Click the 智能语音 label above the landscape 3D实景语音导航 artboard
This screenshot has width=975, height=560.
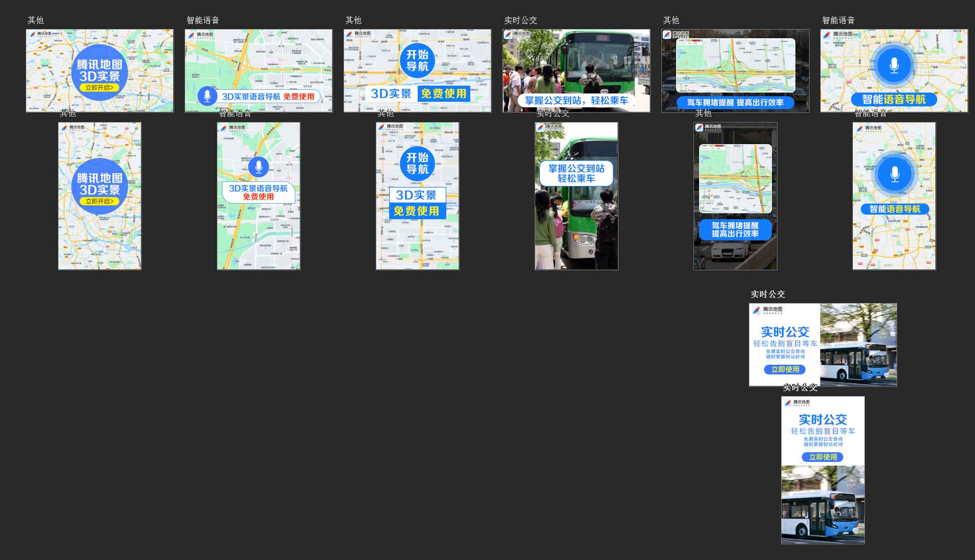pyautogui.click(x=203, y=20)
